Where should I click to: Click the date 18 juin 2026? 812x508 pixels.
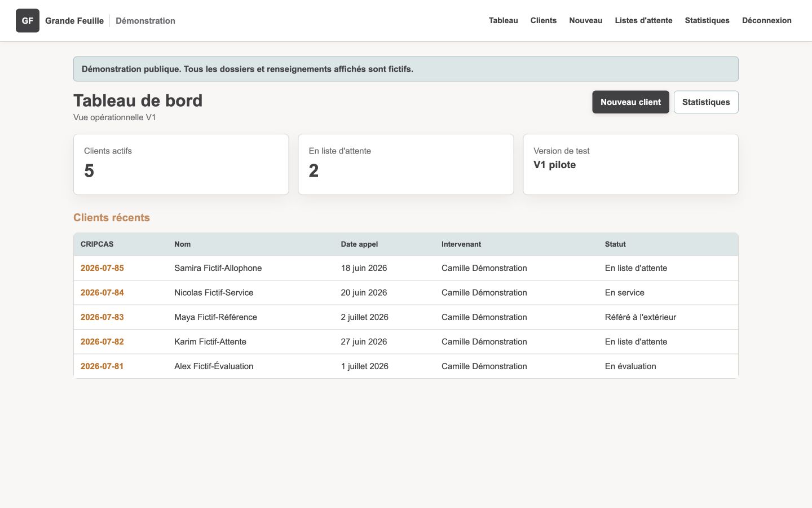[364, 268]
